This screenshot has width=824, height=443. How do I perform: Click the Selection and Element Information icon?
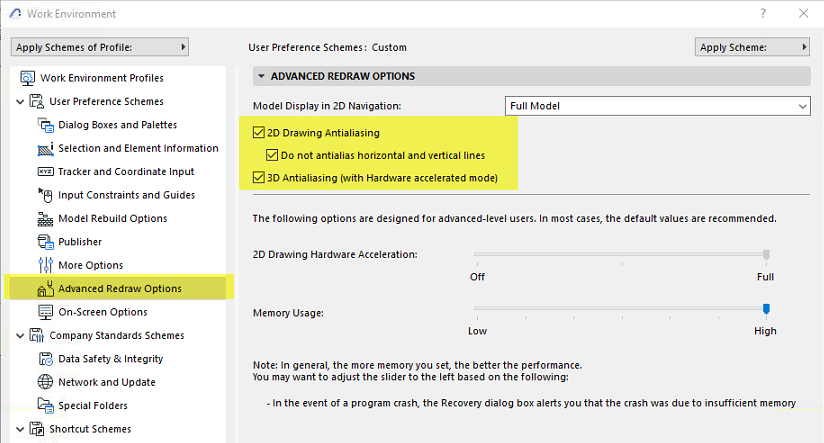point(44,148)
